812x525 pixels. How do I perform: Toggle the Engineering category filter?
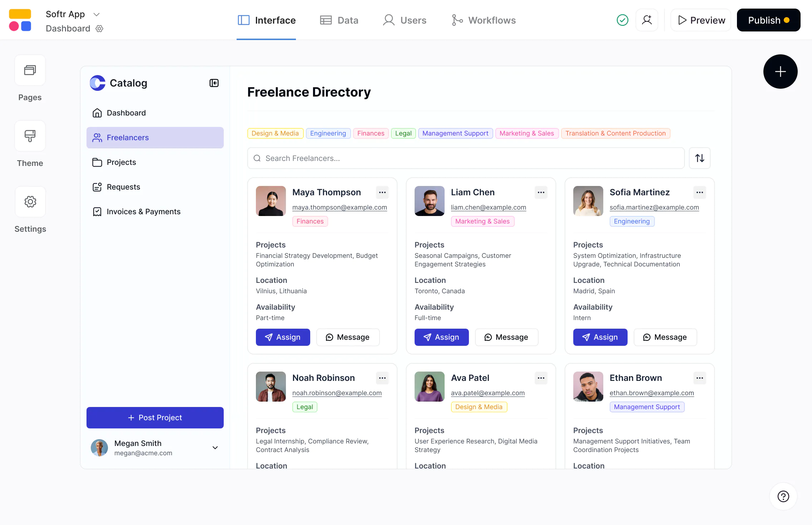click(x=328, y=133)
